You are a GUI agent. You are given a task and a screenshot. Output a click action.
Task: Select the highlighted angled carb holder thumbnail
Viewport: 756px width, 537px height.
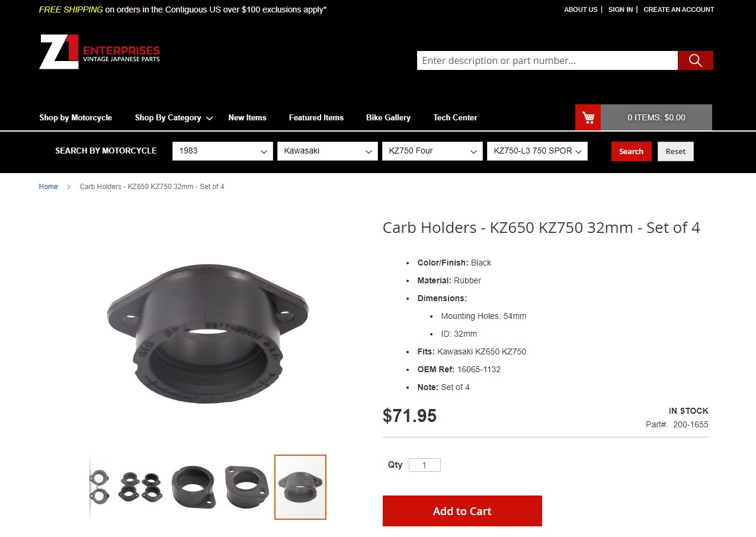[x=300, y=487]
